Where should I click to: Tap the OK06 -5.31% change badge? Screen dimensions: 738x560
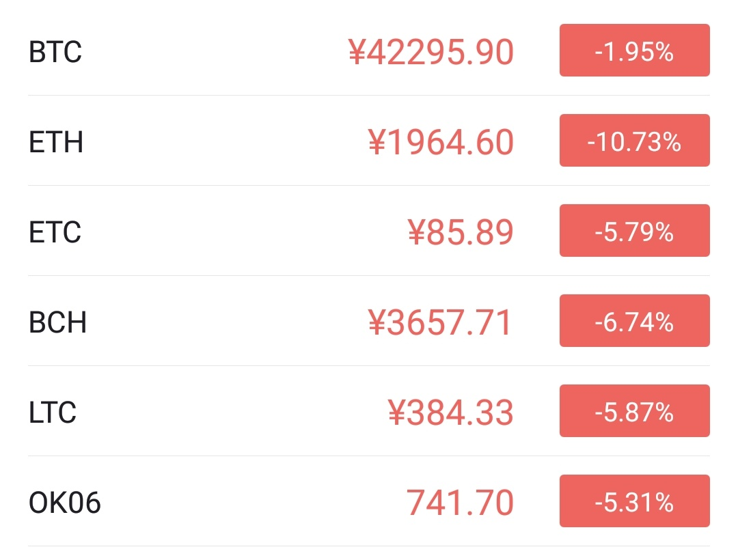tap(634, 501)
